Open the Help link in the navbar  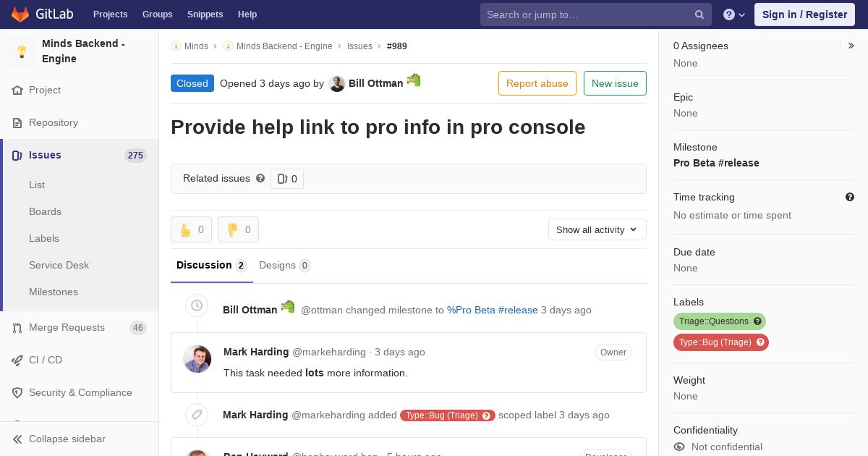(x=247, y=14)
